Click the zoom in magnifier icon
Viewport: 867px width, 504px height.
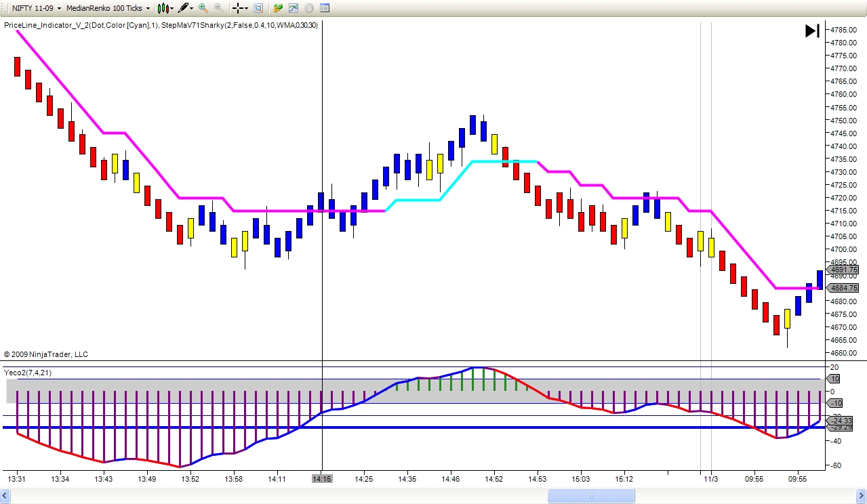click(x=203, y=8)
